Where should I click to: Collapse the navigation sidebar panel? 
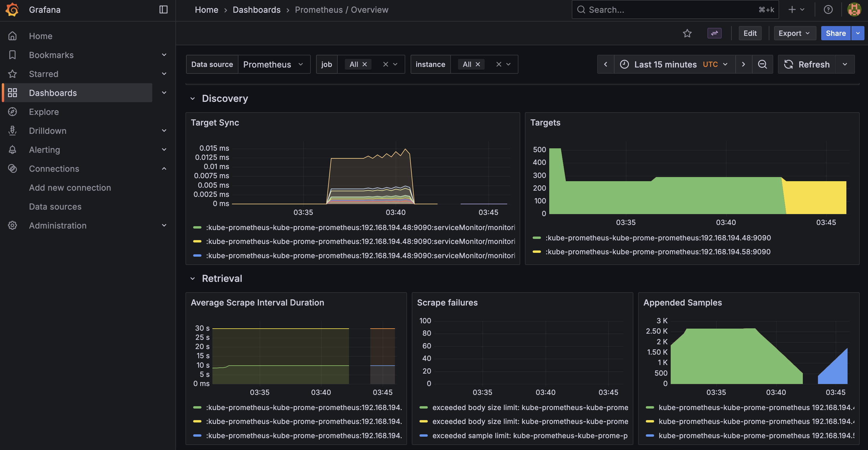(164, 10)
